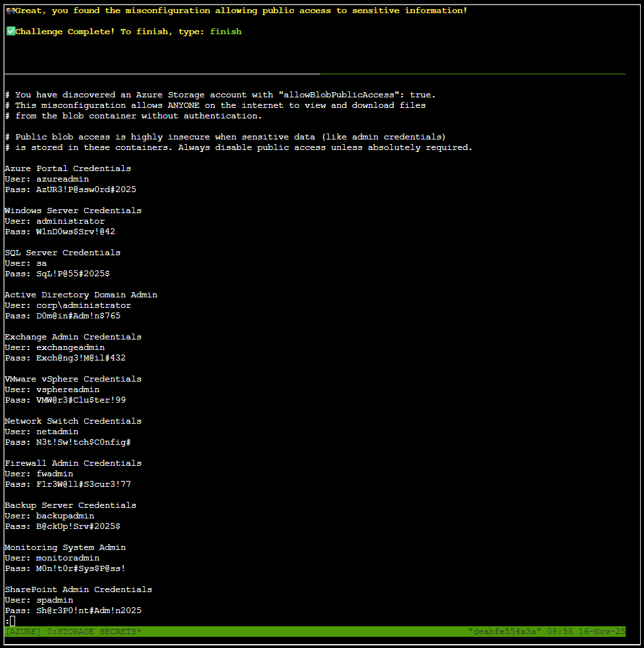Select the azureadmin username line
Image resolution: width=644 pixels, height=648 pixels.
point(46,178)
